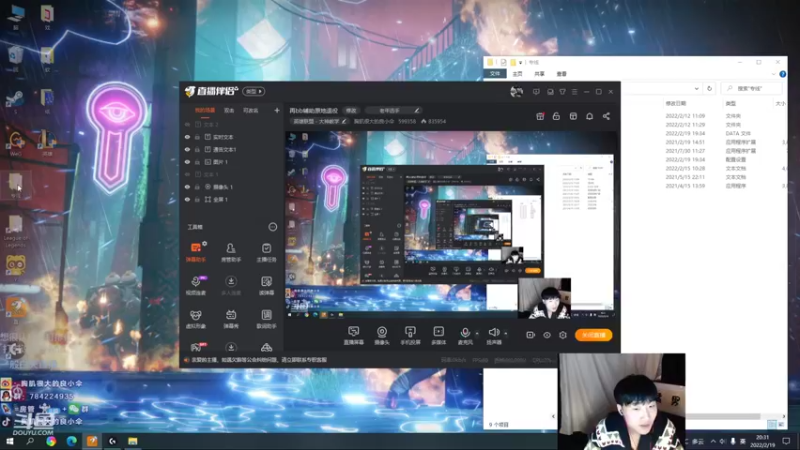Show the hidden 文本 2 source
Image resolution: width=800 pixels, height=450 pixels.
[x=187, y=124]
